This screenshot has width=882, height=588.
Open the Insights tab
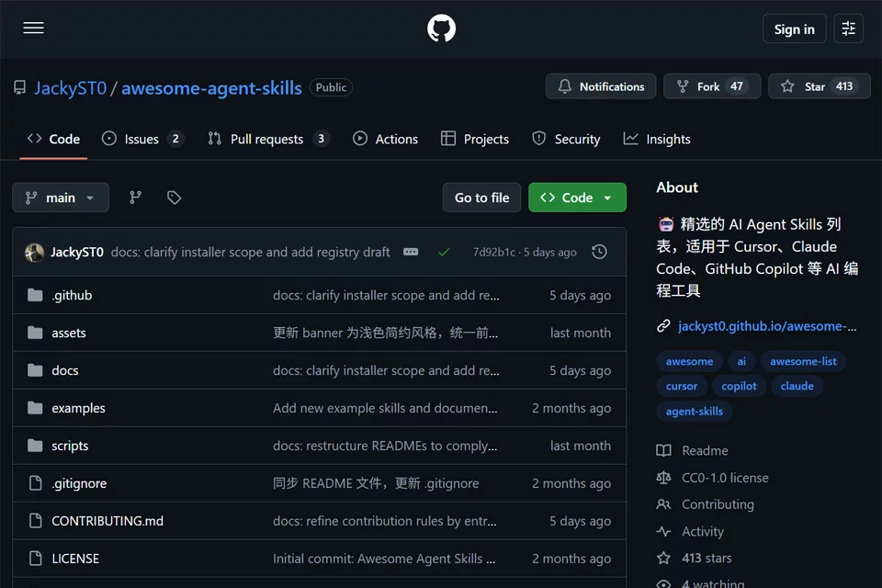click(x=657, y=139)
